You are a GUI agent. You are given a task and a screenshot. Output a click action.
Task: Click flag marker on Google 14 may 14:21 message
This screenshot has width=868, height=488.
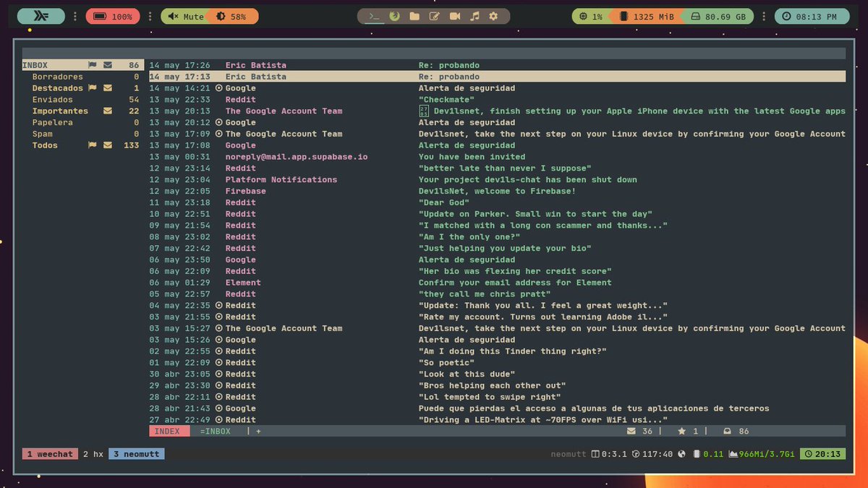pos(219,88)
